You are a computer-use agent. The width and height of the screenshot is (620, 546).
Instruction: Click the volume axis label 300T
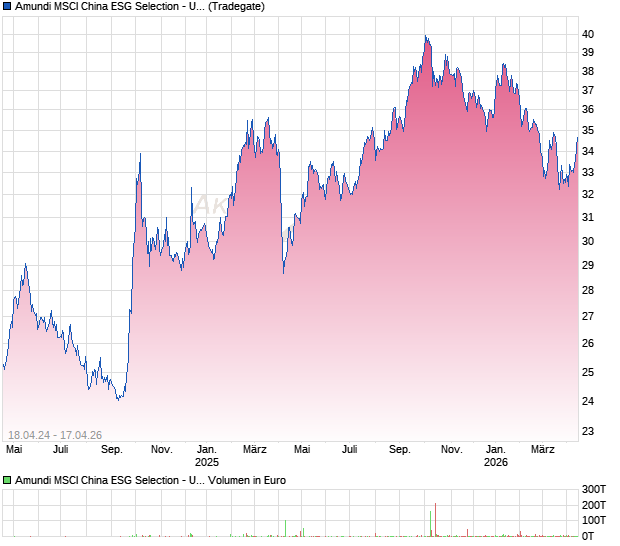594,489
